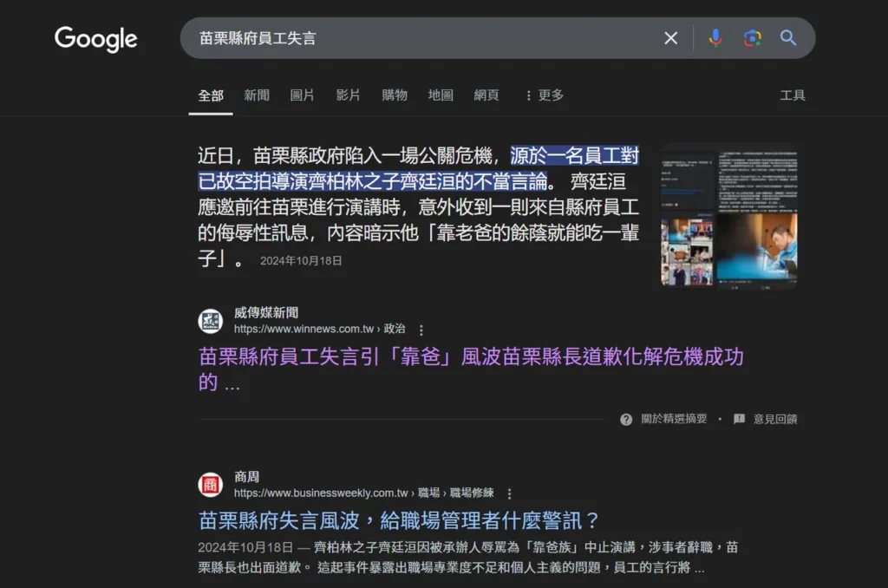Click the 商周 result description text
The width and height of the screenshot is (888, 588).
467,558
